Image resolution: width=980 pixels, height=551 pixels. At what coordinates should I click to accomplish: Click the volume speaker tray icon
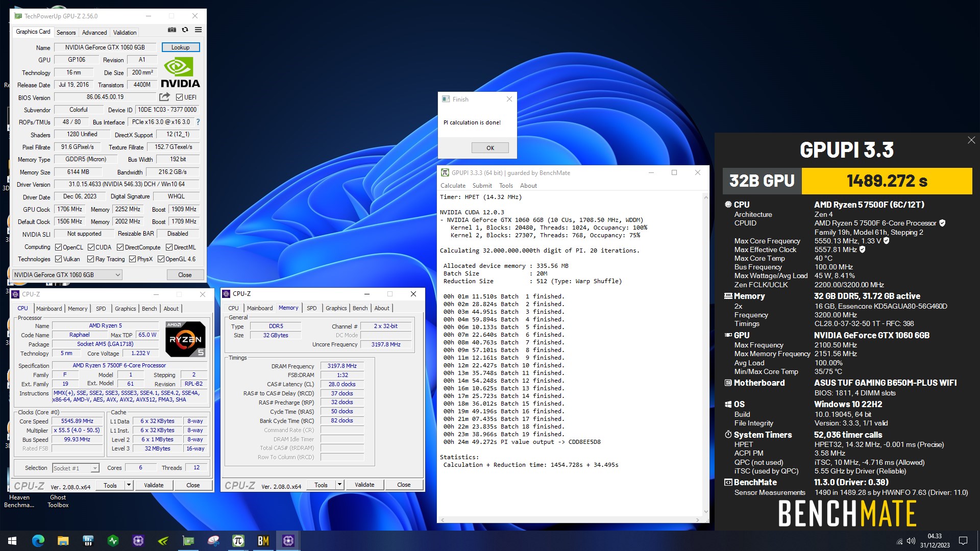[x=911, y=541]
